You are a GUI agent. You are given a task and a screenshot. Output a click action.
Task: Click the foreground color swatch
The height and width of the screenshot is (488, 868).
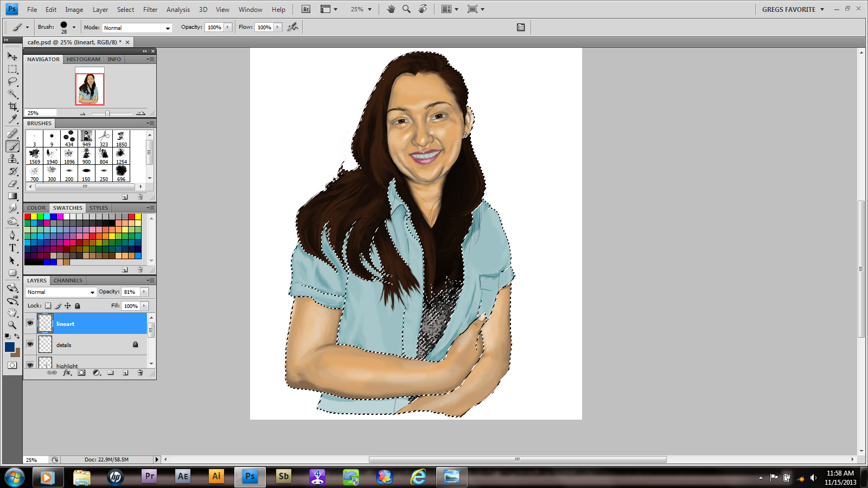[x=9, y=347]
